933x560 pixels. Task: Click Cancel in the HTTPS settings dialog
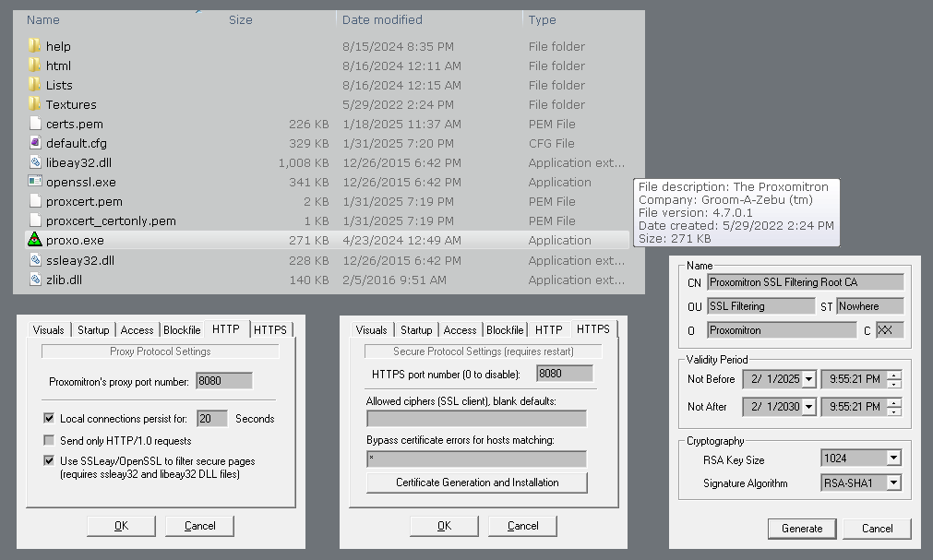pos(523,526)
